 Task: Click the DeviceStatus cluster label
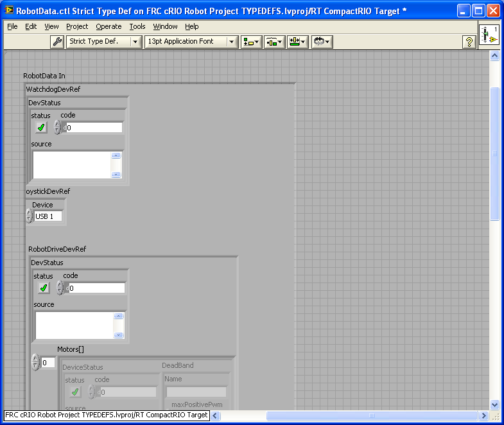click(x=83, y=367)
